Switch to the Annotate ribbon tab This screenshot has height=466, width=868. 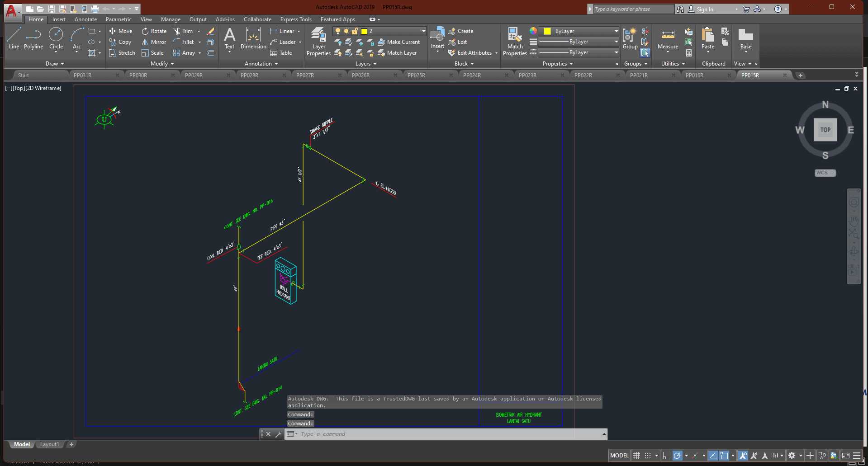point(85,19)
